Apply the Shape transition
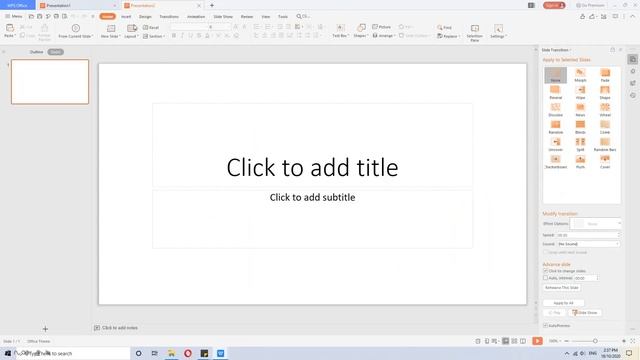The height and width of the screenshot is (360, 640). coord(605,92)
